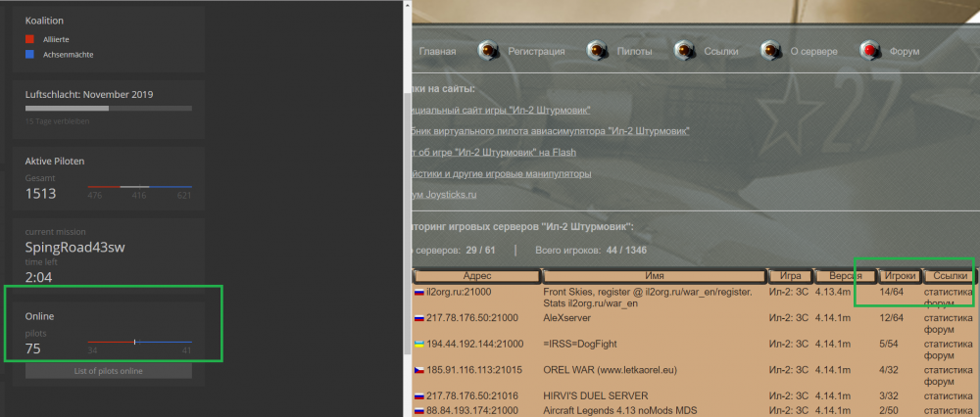Click the current mission name SpingRoad43sw

pos(75,248)
